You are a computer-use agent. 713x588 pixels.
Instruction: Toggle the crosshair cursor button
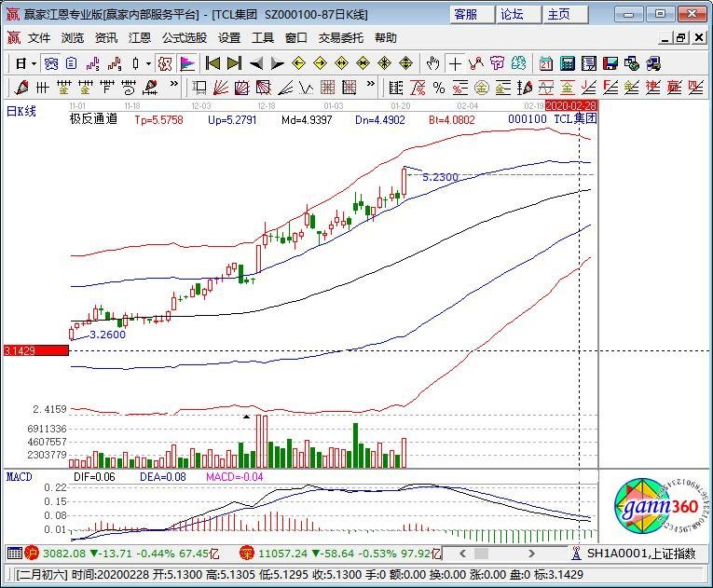[x=455, y=63]
